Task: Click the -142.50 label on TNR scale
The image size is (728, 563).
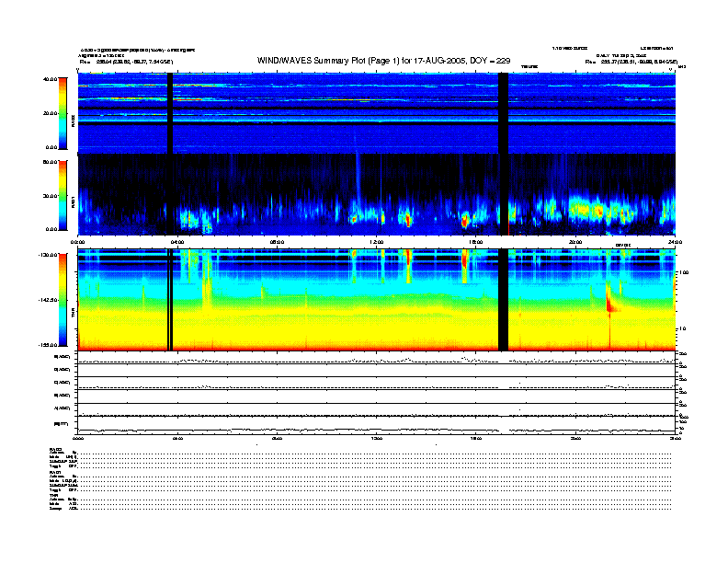Action: pyautogui.click(x=48, y=300)
